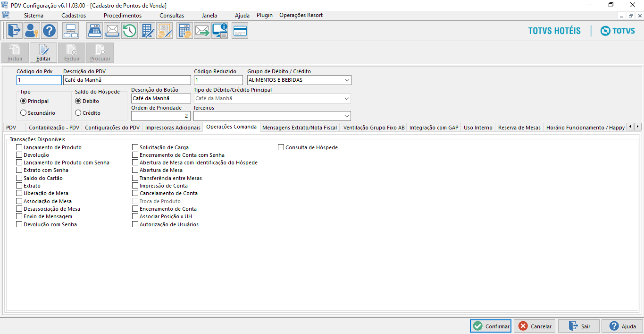Enable Saldo do Cartão checkbox
The image size is (644, 334).
tap(19, 178)
